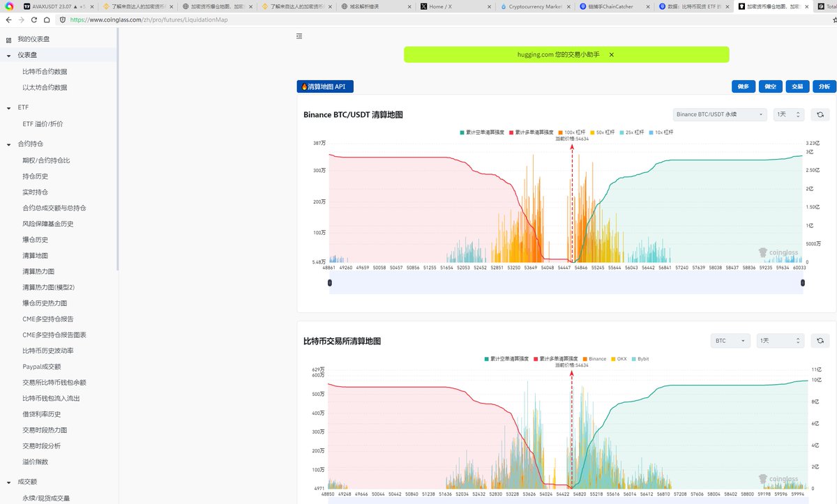
Task: Open 风险保障基金历史 in sidebar
Action: pyautogui.click(x=48, y=224)
